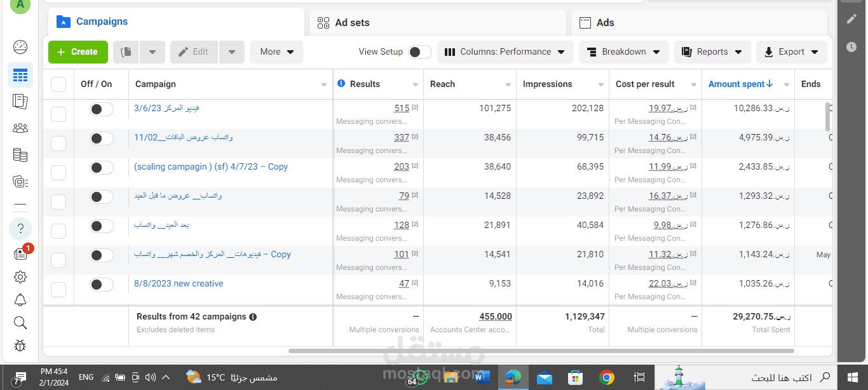Click the search magnifier icon in sidebar
Viewport: 868px width, 390px height.
pos(20,323)
